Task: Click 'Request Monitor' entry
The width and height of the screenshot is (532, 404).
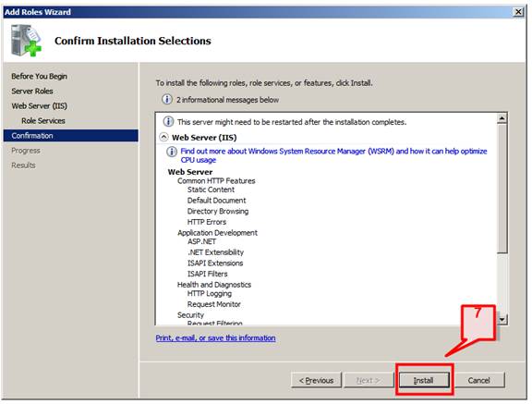Action: 213,304
